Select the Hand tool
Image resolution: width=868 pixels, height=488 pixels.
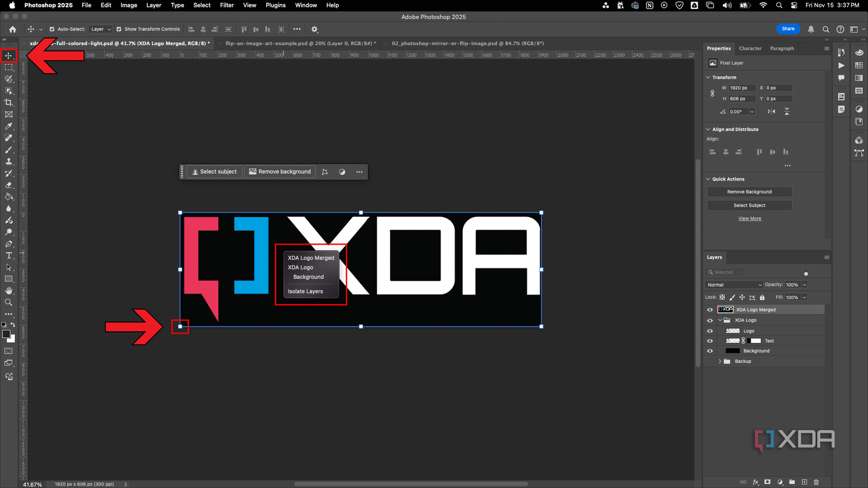tap(8, 291)
